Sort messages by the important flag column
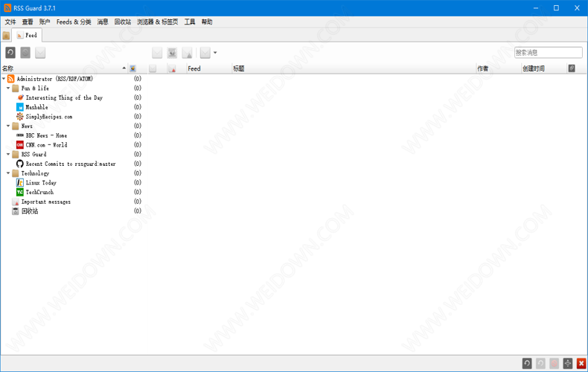 coord(172,68)
